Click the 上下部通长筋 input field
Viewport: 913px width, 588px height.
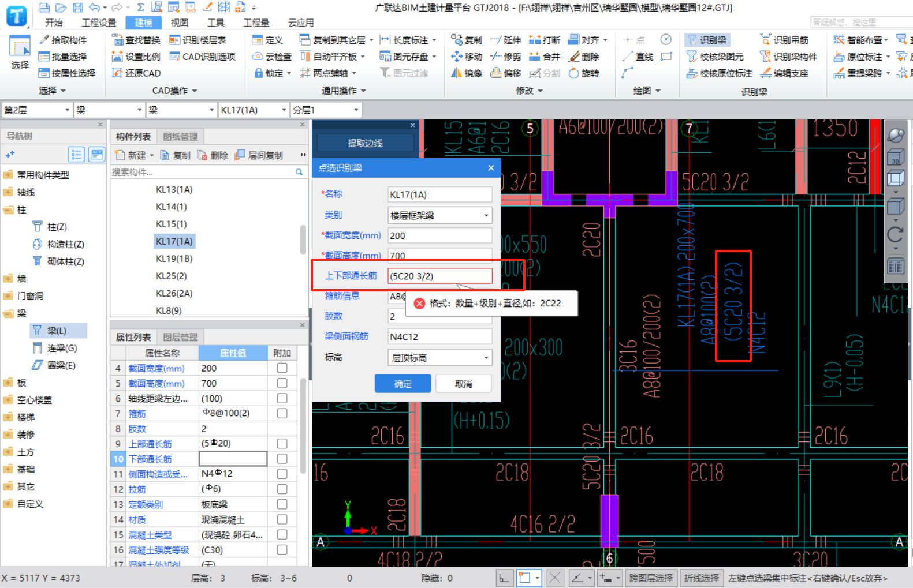click(x=439, y=276)
